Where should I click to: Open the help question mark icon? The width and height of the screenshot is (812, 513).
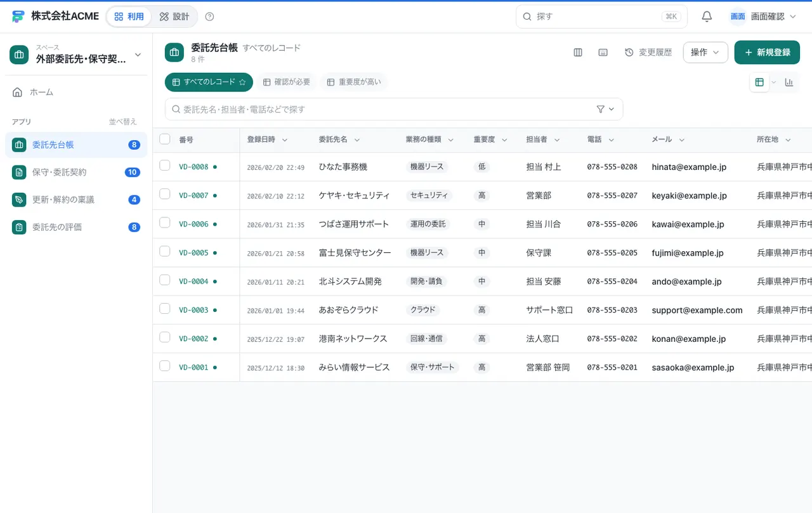(x=210, y=16)
